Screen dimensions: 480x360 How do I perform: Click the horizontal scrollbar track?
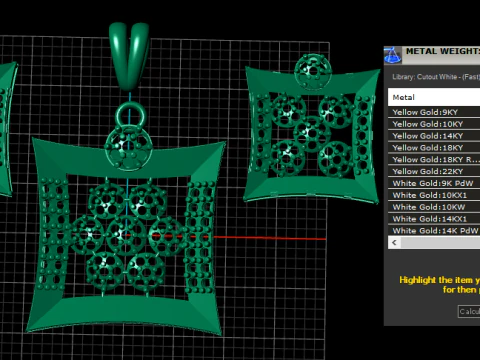pos(440,243)
